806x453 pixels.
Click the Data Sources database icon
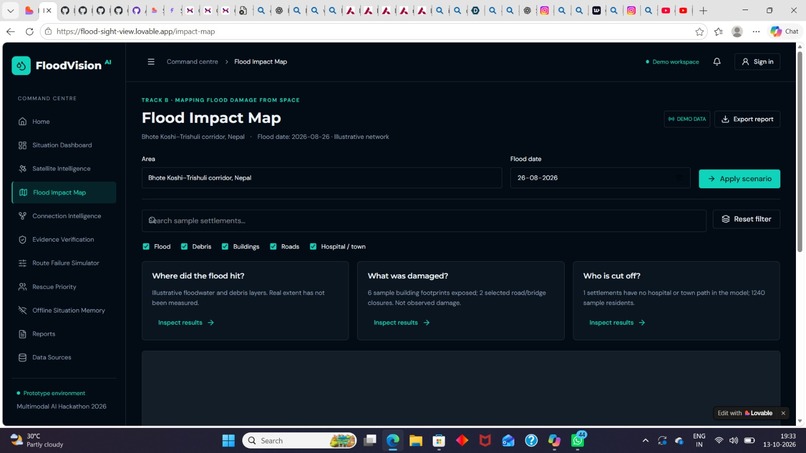point(22,357)
